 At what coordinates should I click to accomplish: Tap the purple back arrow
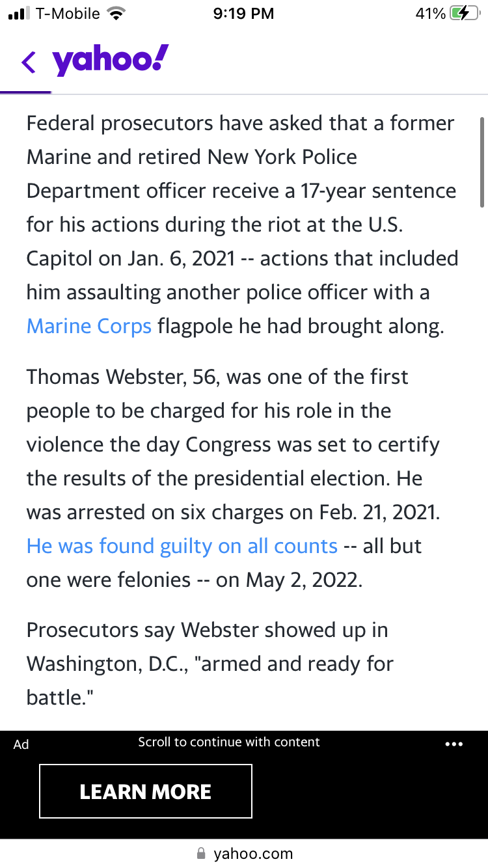pos(29,62)
